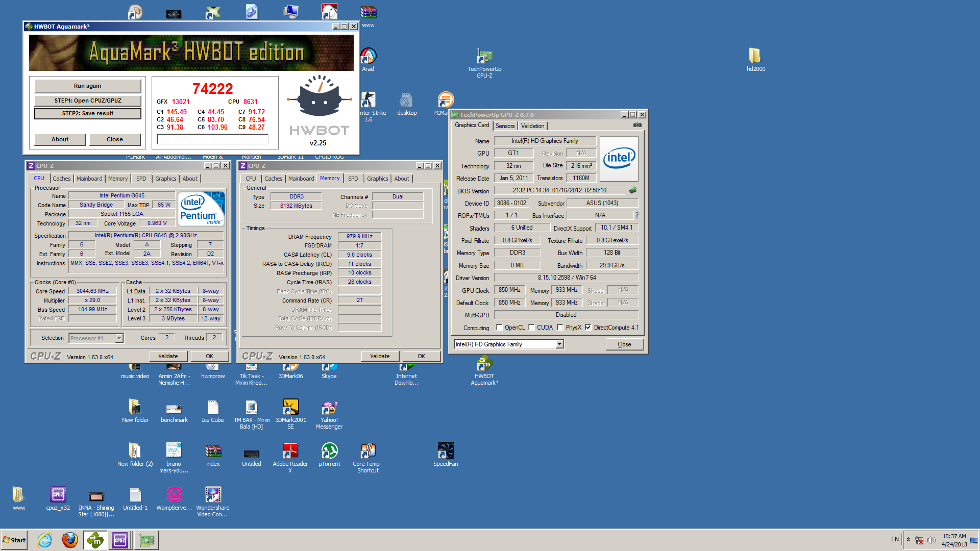Screen dimensions: 980x551
Task: Click the volume icon in system tray
Action: [932, 540]
